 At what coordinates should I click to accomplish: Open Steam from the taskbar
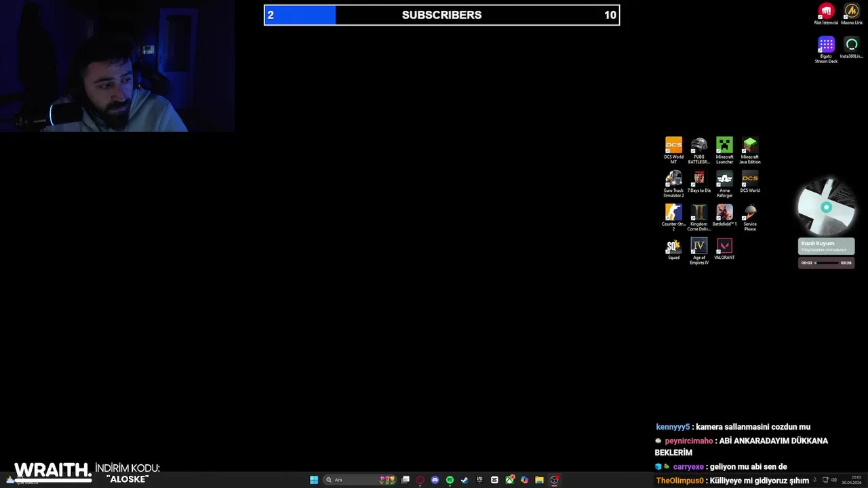(x=465, y=480)
